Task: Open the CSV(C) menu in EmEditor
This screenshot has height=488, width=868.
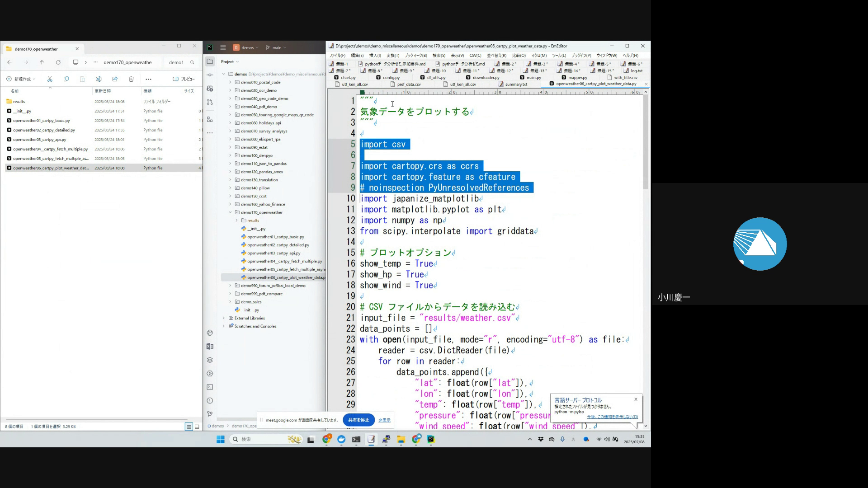Action: pyautogui.click(x=475, y=56)
